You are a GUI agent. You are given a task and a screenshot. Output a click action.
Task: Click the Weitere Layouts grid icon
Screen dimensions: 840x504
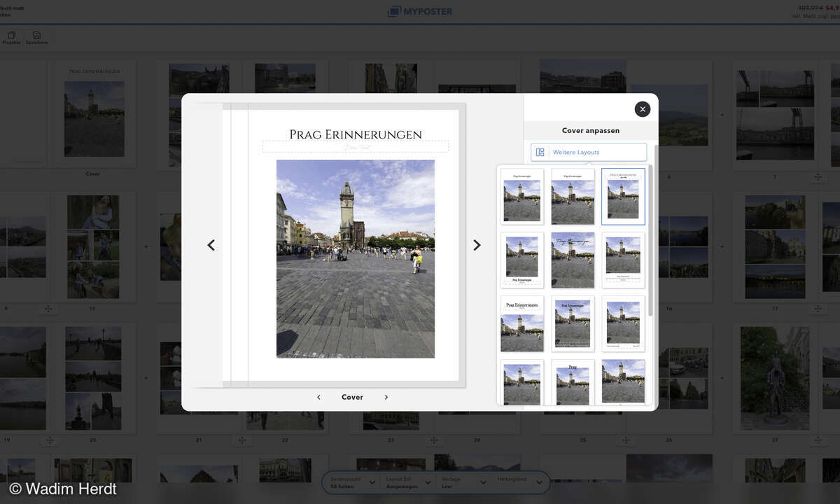click(538, 152)
